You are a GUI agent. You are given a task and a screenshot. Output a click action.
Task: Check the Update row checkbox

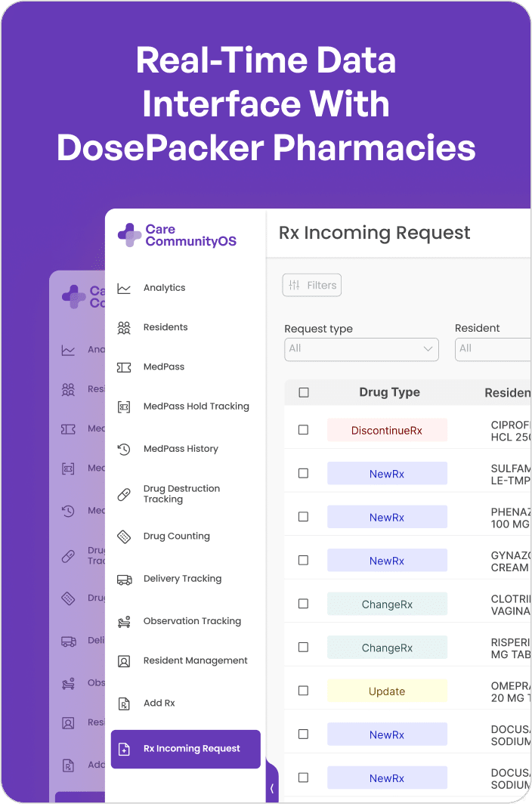click(304, 691)
